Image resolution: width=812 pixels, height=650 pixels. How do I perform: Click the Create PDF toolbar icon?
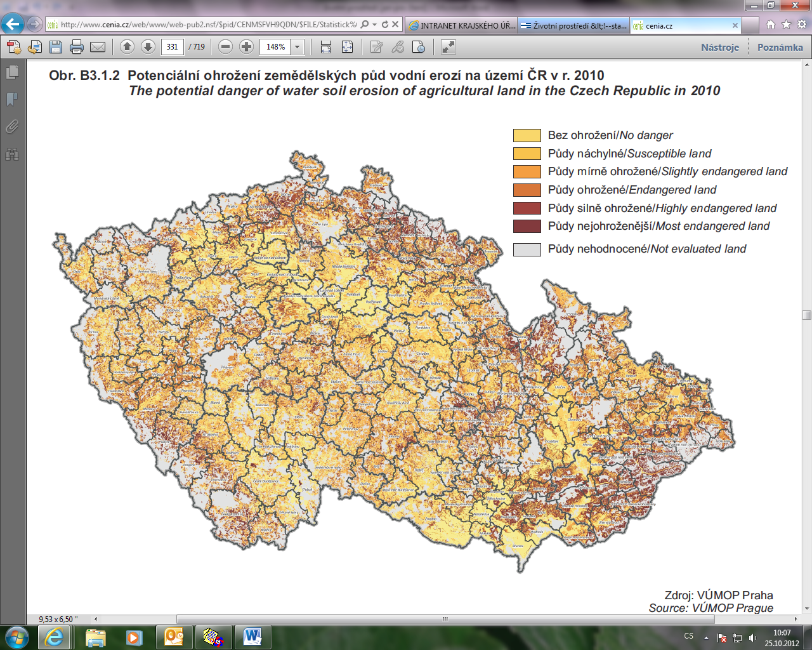pyautogui.click(x=14, y=47)
